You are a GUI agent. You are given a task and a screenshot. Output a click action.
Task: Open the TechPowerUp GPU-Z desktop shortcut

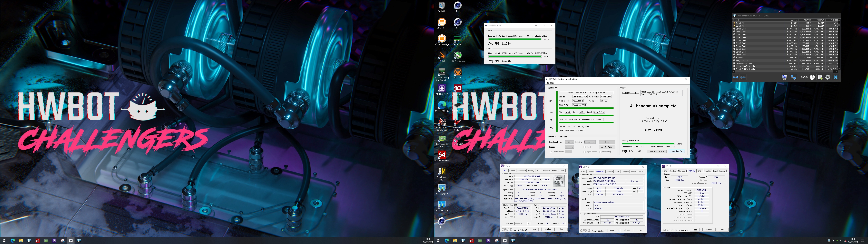(442, 141)
